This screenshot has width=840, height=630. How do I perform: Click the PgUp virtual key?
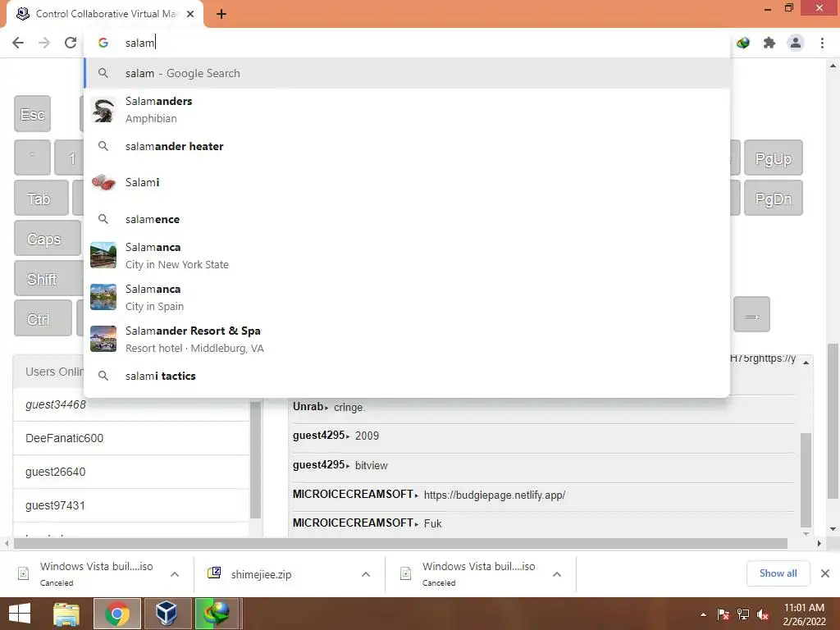(x=773, y=158)
